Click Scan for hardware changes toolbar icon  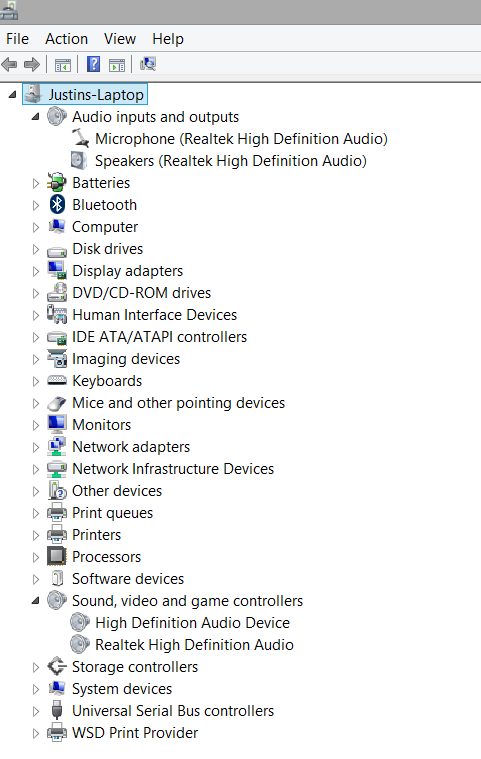(148, 64)
